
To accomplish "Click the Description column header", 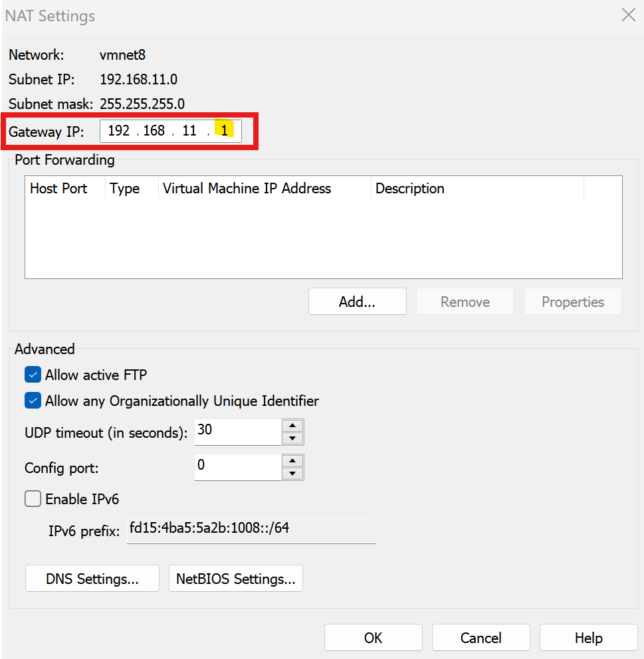I will (x=477, y=188).
